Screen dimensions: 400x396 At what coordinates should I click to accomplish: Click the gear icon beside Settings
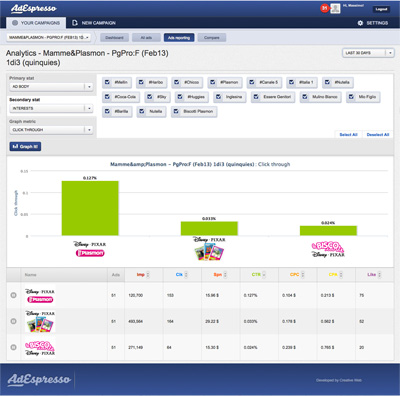click(360, 23)
